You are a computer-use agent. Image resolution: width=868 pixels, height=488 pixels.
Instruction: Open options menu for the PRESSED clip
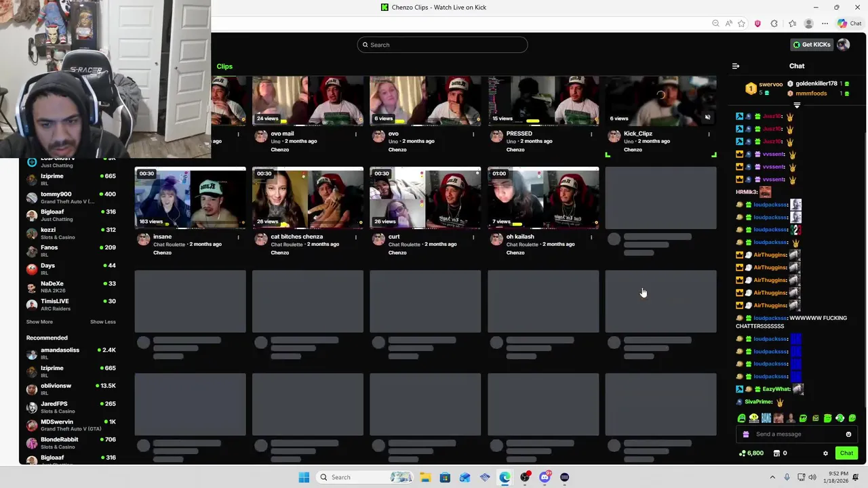591,134
